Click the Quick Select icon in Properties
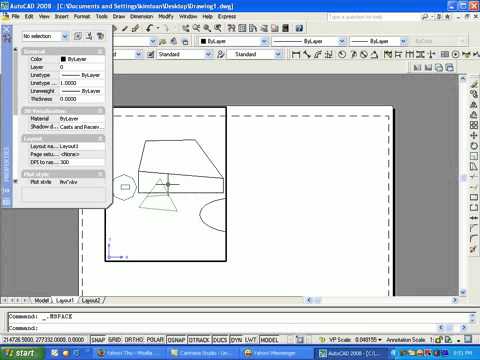The image size is (480, 360). pyautogui.click(x=100, y=36)
